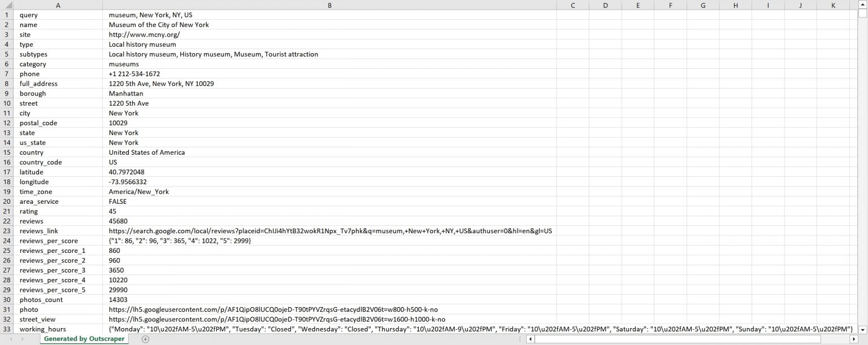Select the 'Generated by Outscraper' sheet tab
Screen dimensions: 868x345
83,338
